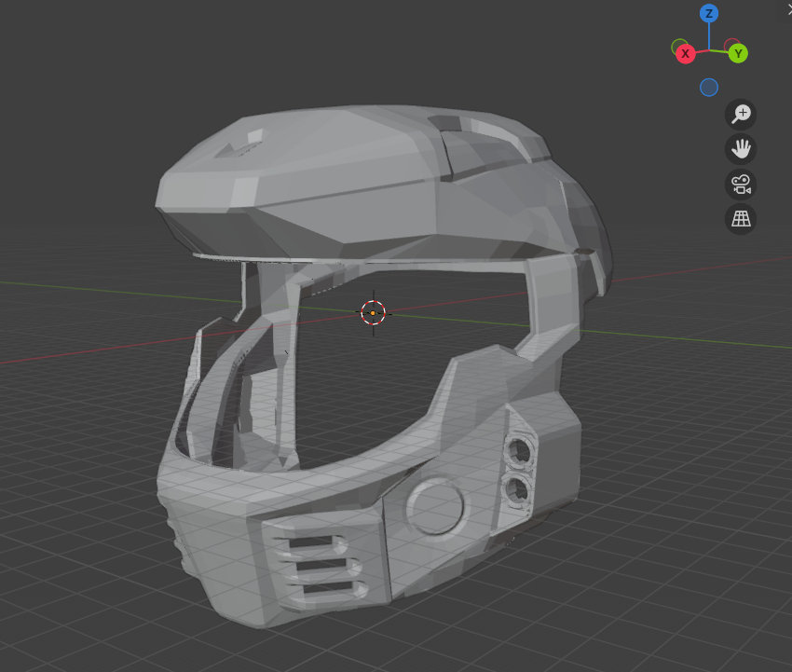The image size is (792, 672).
Task: Click the blue Z axis gizmo handle
Action: tap(709, 14)
